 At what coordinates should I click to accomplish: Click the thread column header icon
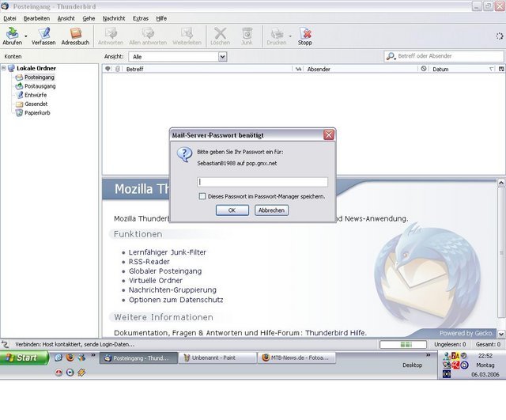click(108, 69)
